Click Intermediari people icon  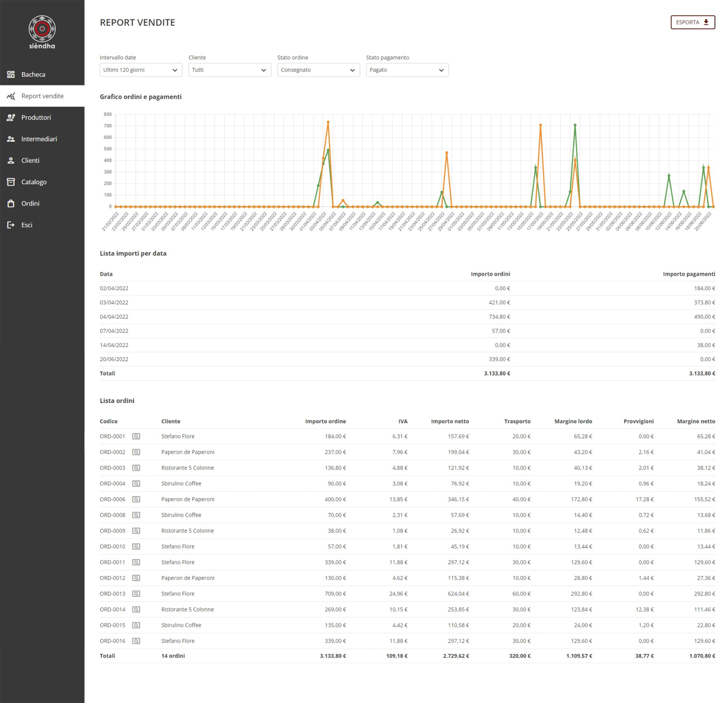click(11, 139)
